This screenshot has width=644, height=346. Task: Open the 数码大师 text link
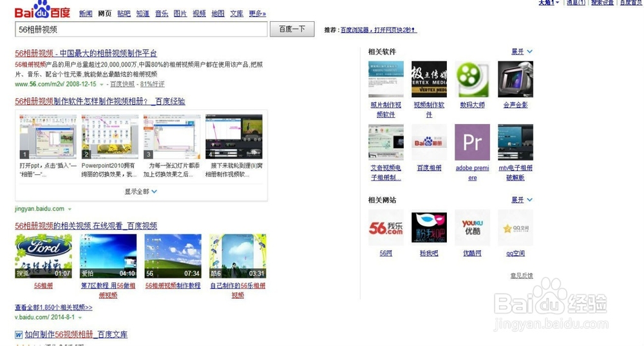[x=472, y=105]
